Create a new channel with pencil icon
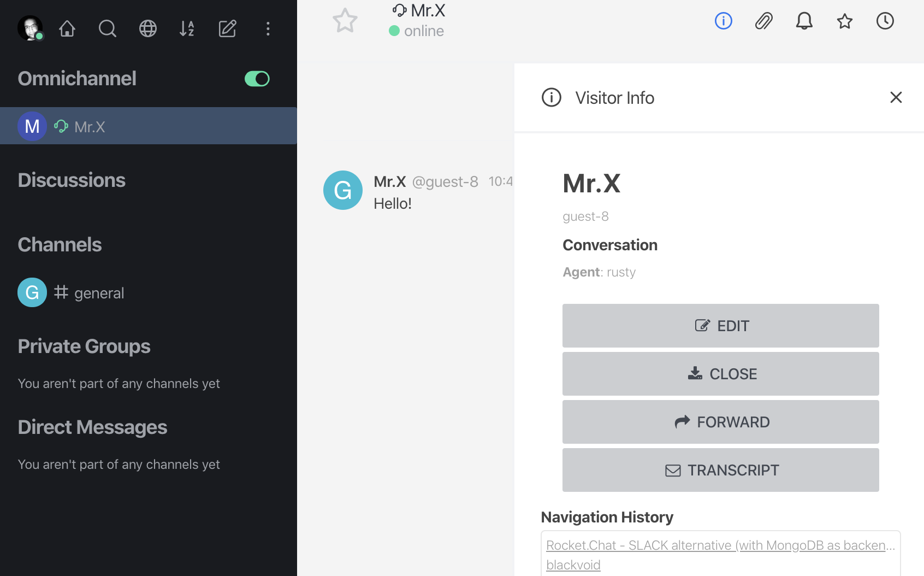 click(227, 28)
